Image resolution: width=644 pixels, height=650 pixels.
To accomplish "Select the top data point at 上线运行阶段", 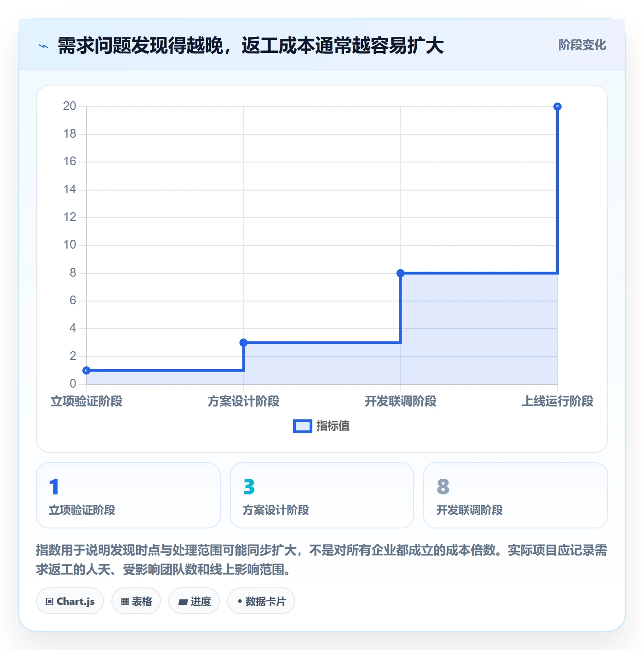I will 558,107.
